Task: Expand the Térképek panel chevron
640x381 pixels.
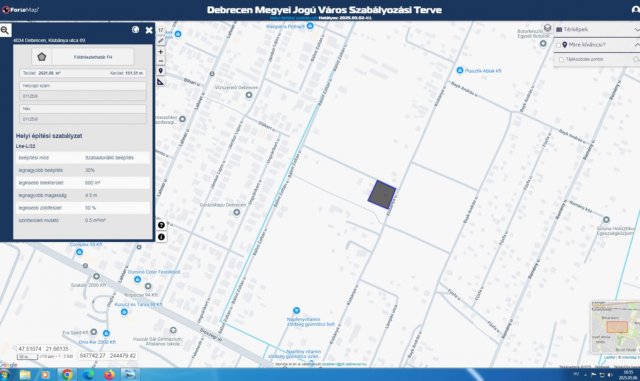Action: 637,30
